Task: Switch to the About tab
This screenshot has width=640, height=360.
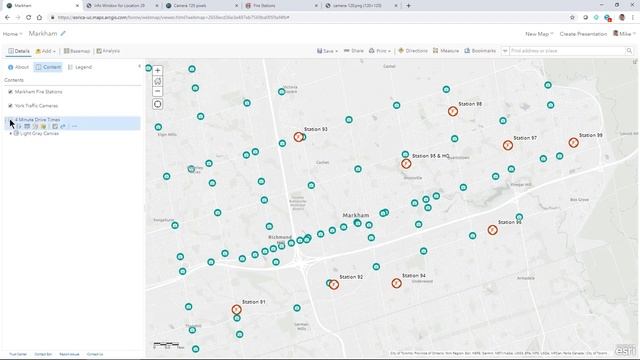Action: pos(18,67)
